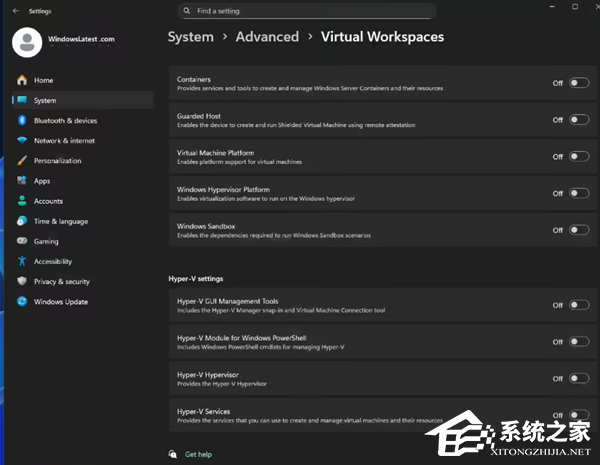This screenshot has width=600, height=465.
Task: Click the Apps icon in sidebar
Action: click(22, 180)
